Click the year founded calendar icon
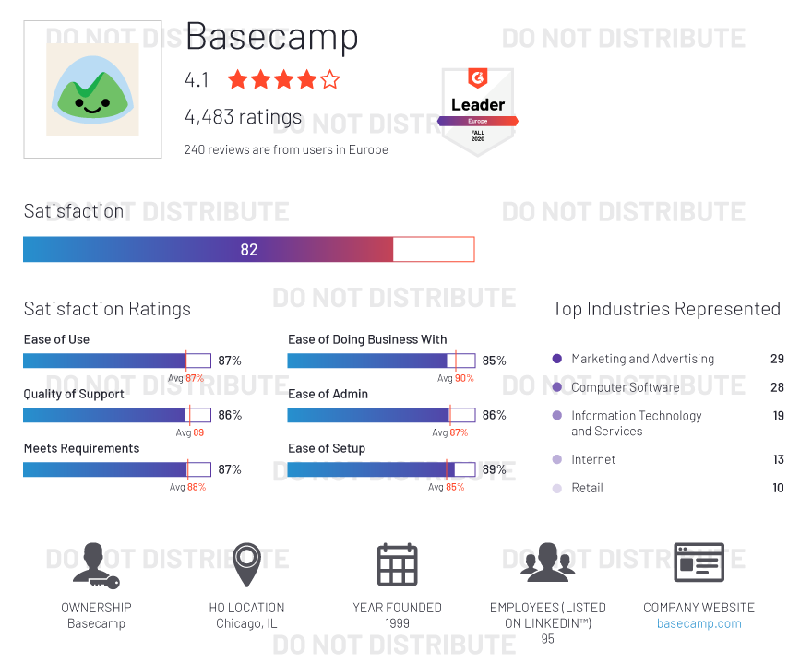Viewport: 812px width, 663px height. point(397,564)
